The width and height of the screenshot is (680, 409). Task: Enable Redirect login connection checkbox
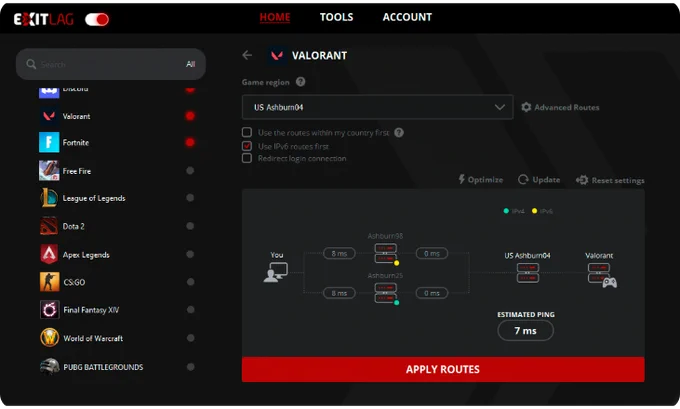click(x=247, y=158)
